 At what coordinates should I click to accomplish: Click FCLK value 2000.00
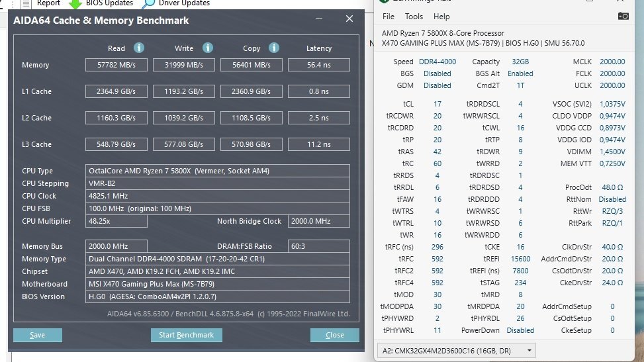click(612, 73)
